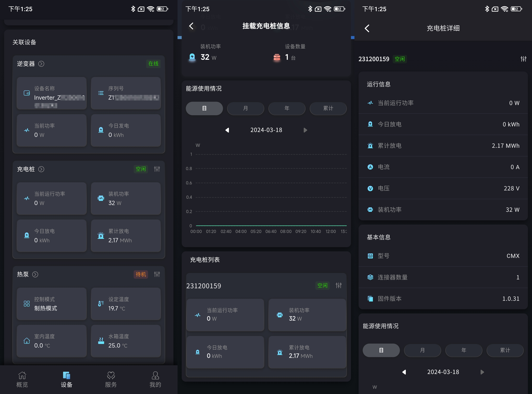Expand 逆变器 details arrow

point(41,64)
